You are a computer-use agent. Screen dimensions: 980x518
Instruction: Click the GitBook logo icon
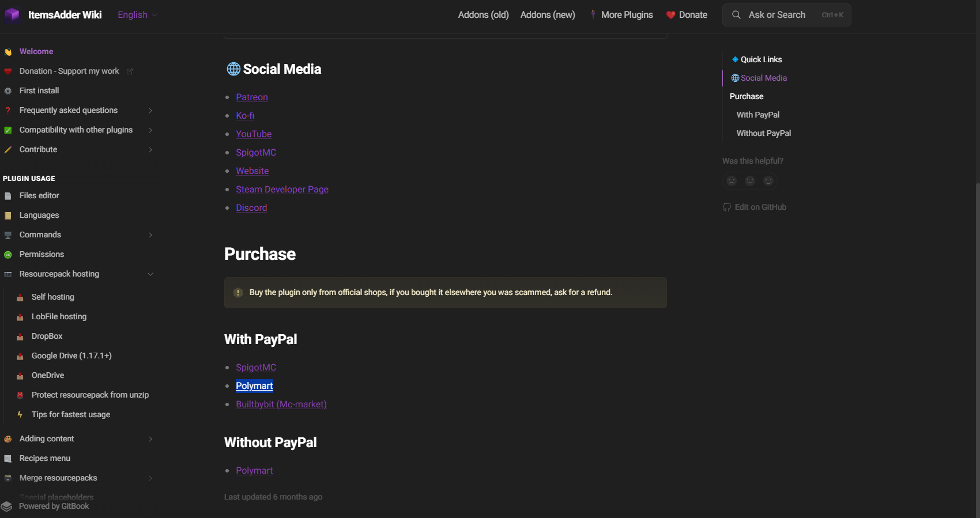7,506
